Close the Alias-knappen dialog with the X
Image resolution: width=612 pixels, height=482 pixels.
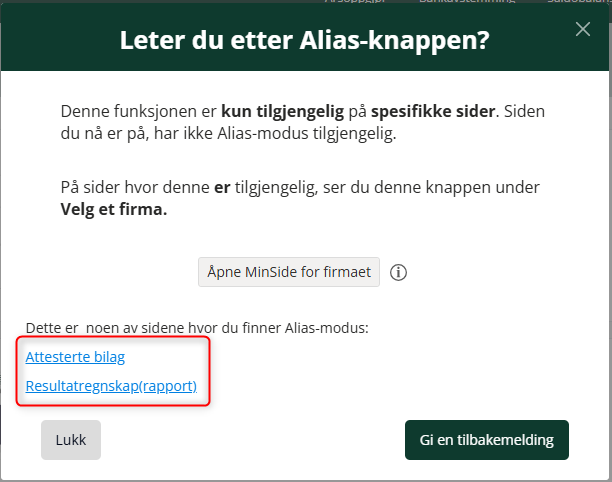coord(582,29)
